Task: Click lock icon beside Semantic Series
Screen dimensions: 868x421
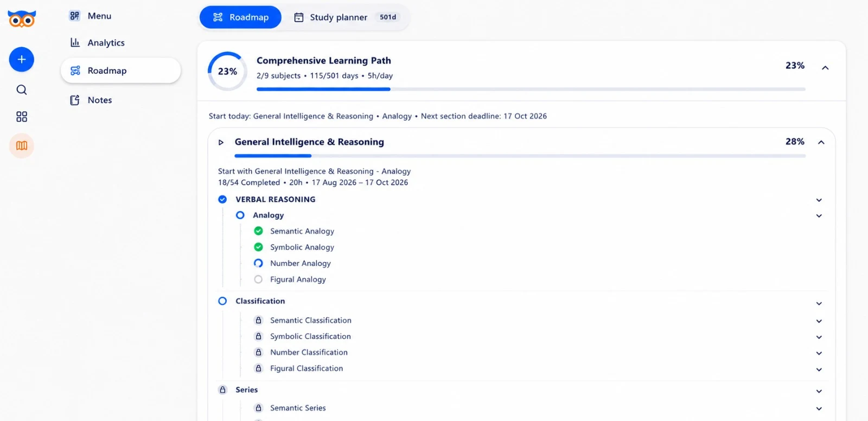Action: pos(259,408)
